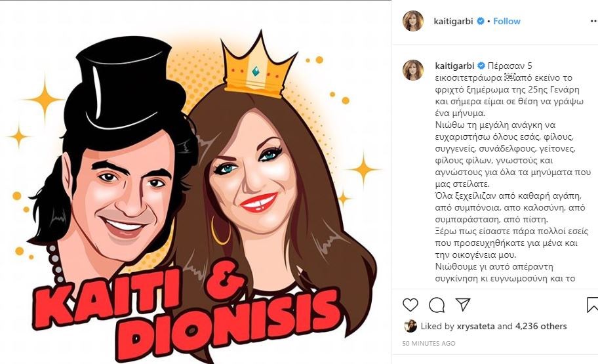Screen dimensions: 598x364
Task: Click the Kaiti & Dionisis cartoon image
Action: click(x=195, y=182)
